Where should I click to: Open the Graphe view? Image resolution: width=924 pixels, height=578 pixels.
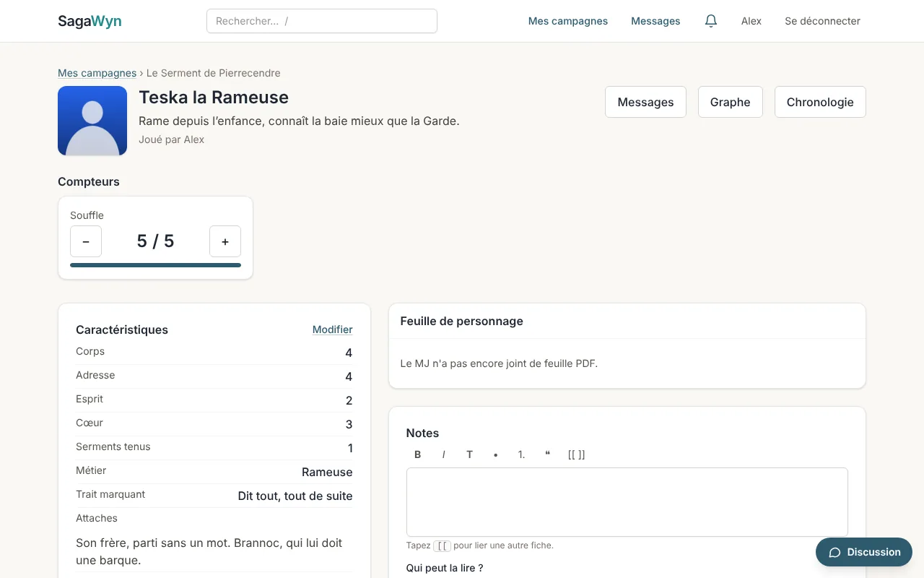point(731,102)
